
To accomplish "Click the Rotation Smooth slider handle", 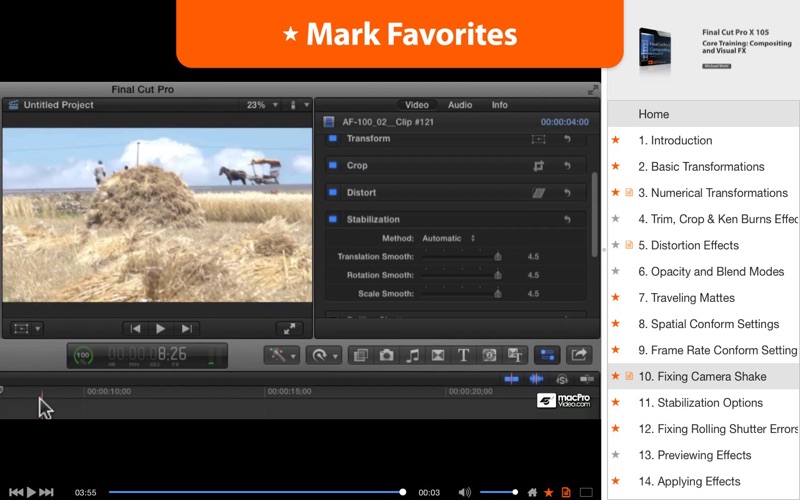I will 497,275.
